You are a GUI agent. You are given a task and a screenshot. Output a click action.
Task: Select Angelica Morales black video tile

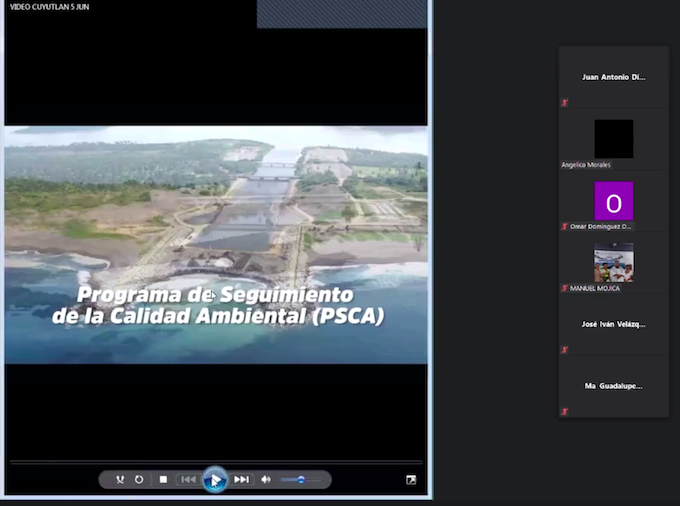613,139
